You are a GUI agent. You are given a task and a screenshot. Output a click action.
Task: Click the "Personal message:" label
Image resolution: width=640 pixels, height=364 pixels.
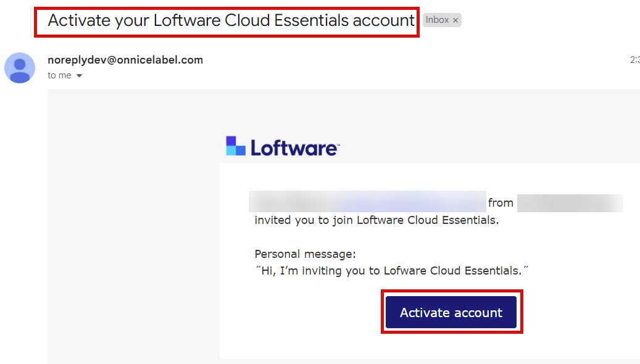tap(305, 254)
